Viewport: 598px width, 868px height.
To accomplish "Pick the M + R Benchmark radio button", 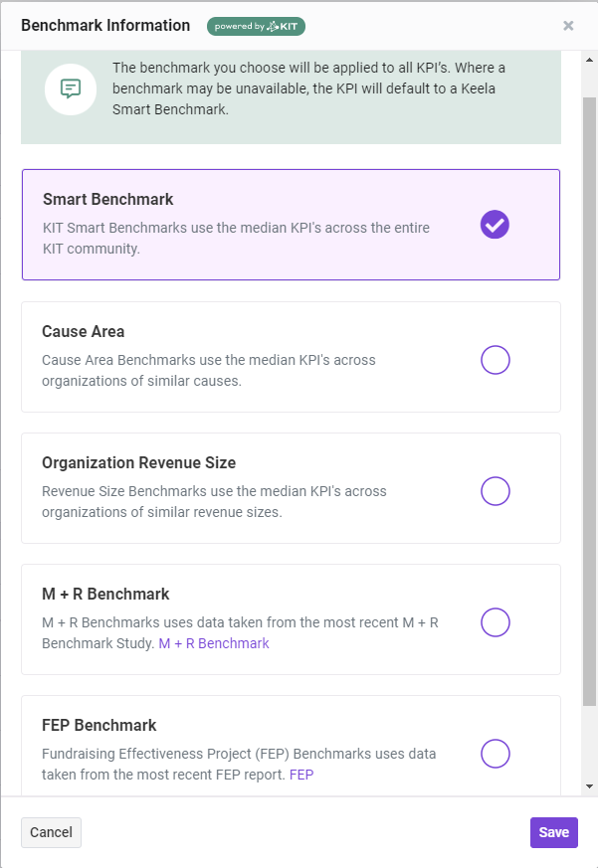I will coord(495,622).
